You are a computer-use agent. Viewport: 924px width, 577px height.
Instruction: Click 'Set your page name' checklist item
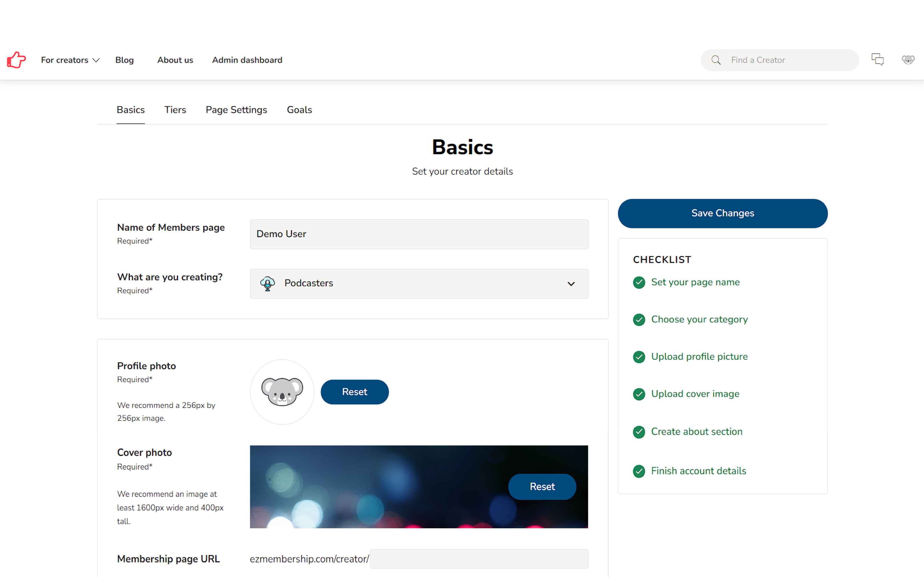[695, 283]
